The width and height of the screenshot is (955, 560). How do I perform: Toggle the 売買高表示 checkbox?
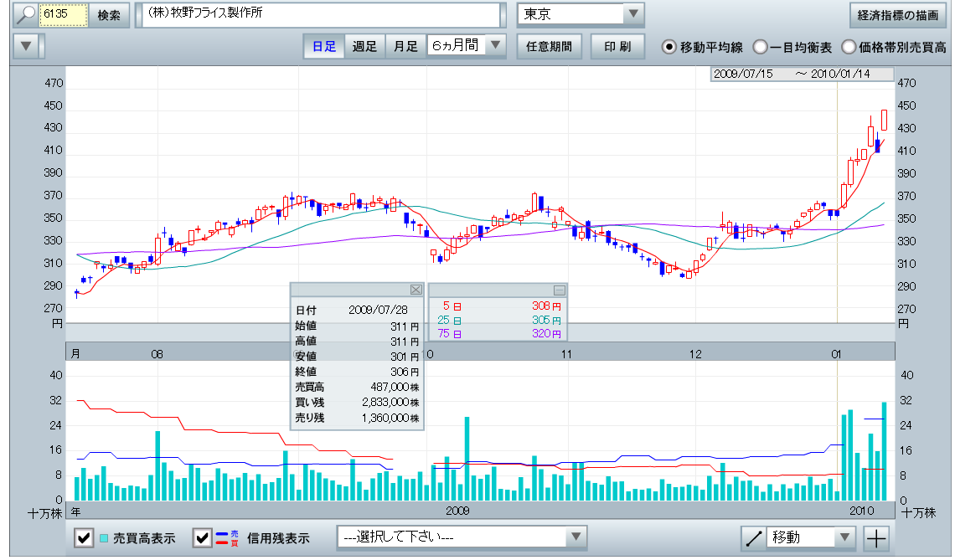pos(85,538)
